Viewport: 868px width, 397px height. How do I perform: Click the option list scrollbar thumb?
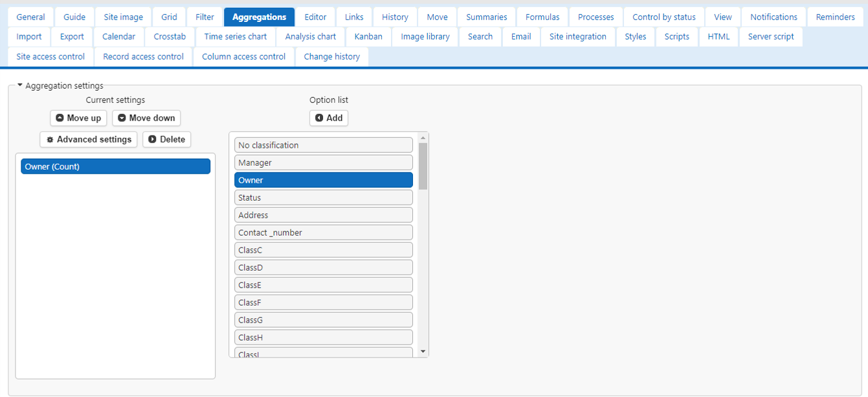click(x=423, y=166)
